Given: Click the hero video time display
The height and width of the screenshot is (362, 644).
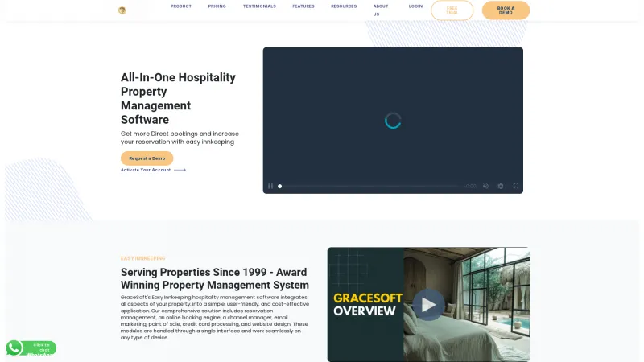Looking at the screenshot, I should 471,187.
